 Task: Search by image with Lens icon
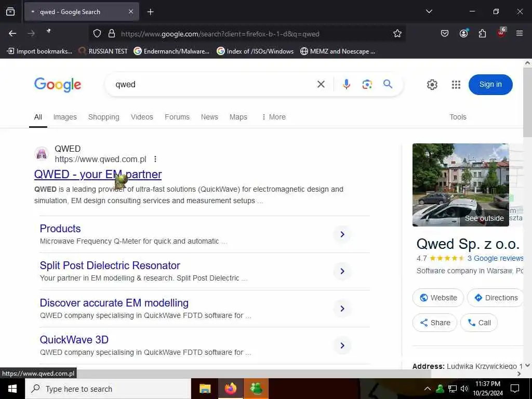pos(367,84)
